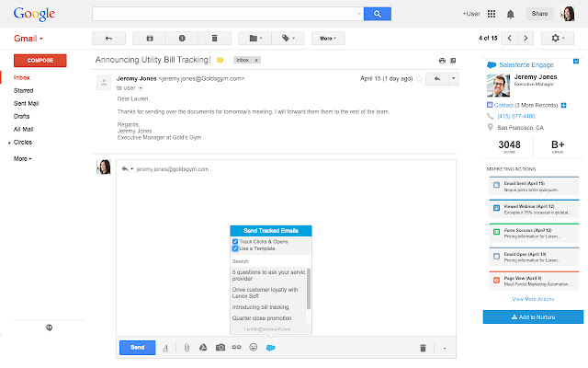Open more compose options arrow

445,349
